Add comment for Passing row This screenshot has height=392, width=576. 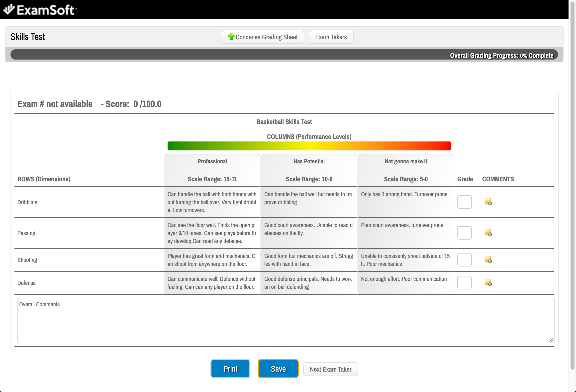[488, 233]
